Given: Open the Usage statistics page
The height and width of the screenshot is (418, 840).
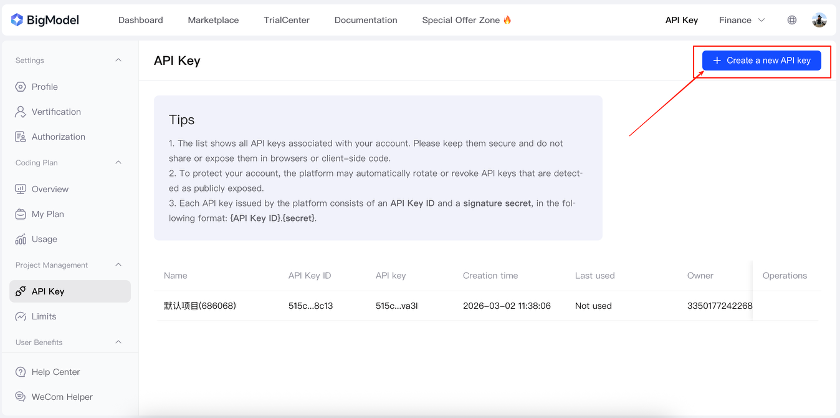Looking at the screenshot, I should coord(44,239).
